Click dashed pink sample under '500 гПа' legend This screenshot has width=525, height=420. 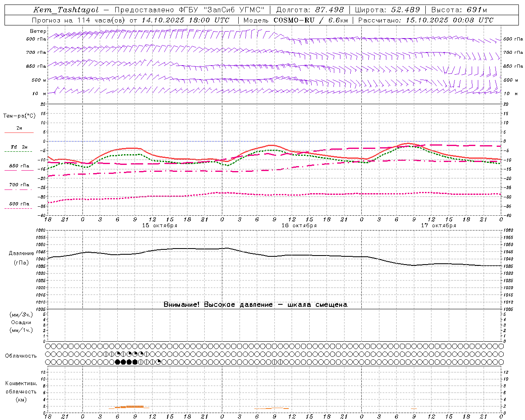click(x=18, y=208)
